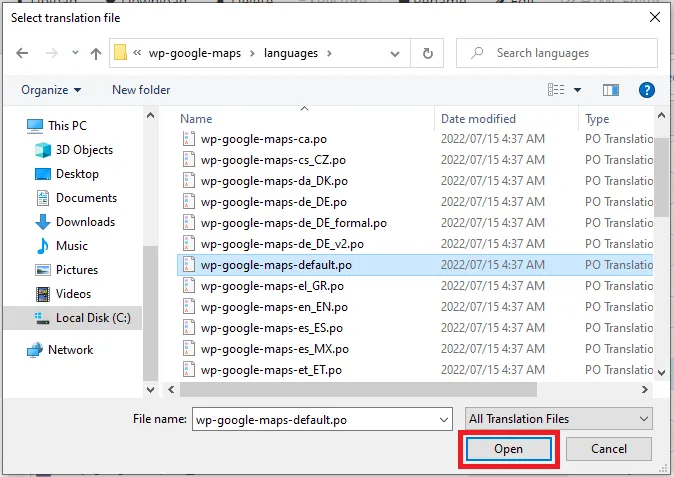Select Local Disk (C:) drive
Image resolution: width=674 pixels, height=477 pixels.
click(x=73, y=318)
